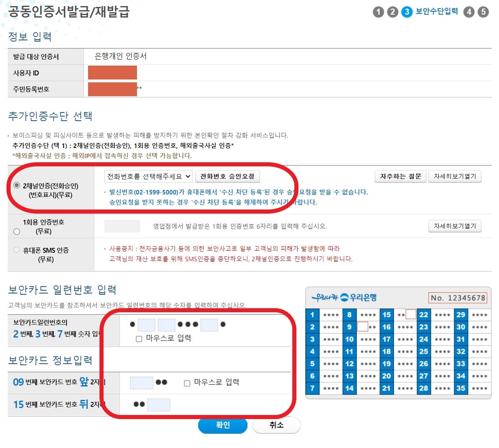Click step indicator circle 1
499x448 pixels.
click(378, 12)
